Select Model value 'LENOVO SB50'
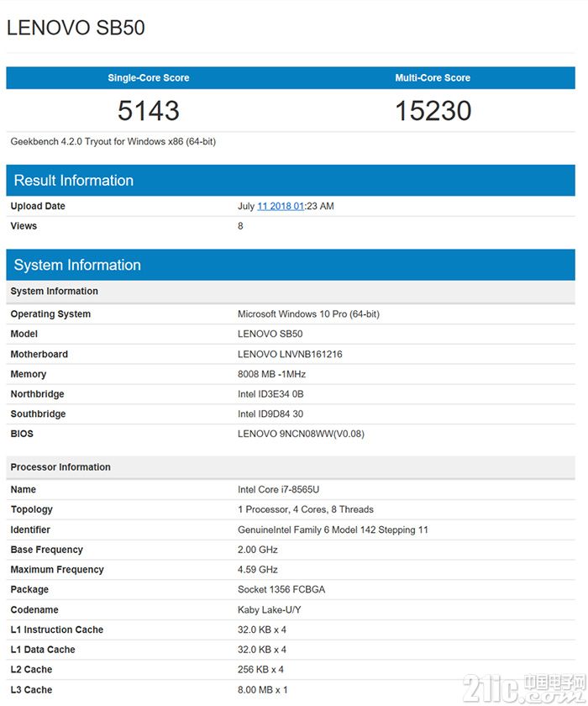Image resolution: width=588 pixels, height=706 pixels. (270, 335)
